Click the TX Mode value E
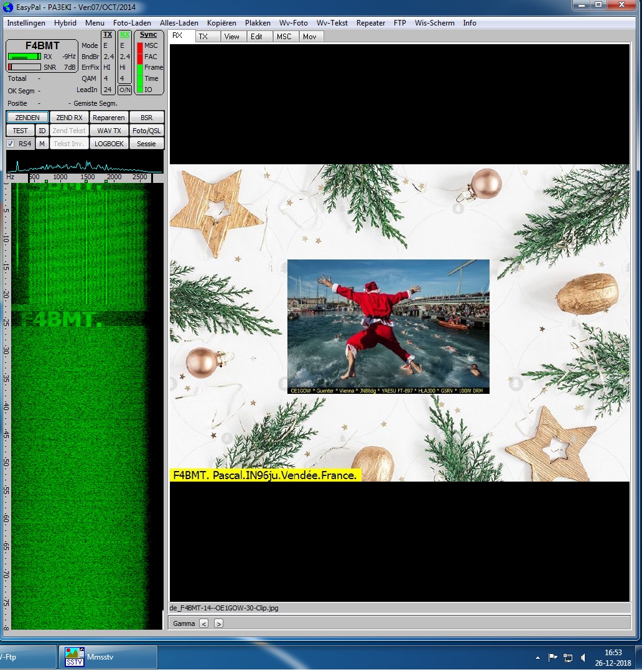 tap(105, 45)
